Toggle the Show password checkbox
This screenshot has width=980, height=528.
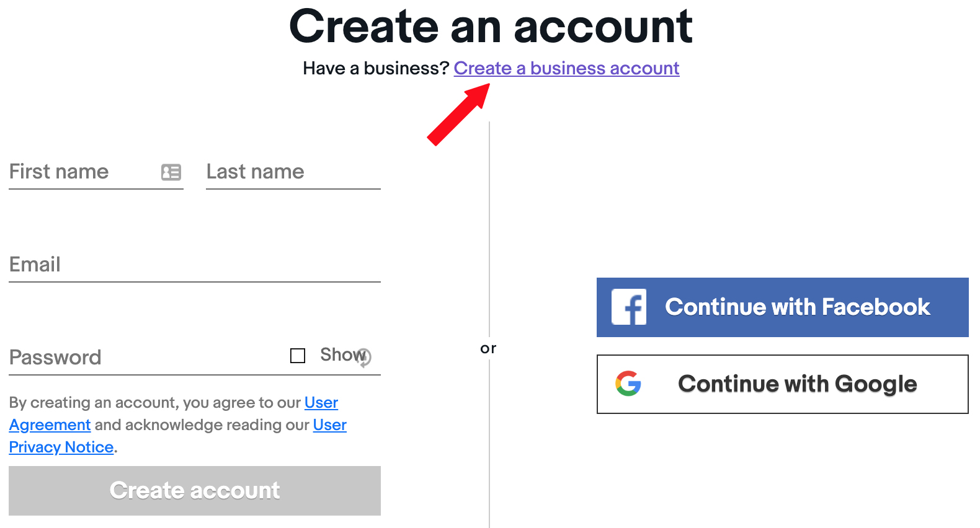[x=298, y=356]
